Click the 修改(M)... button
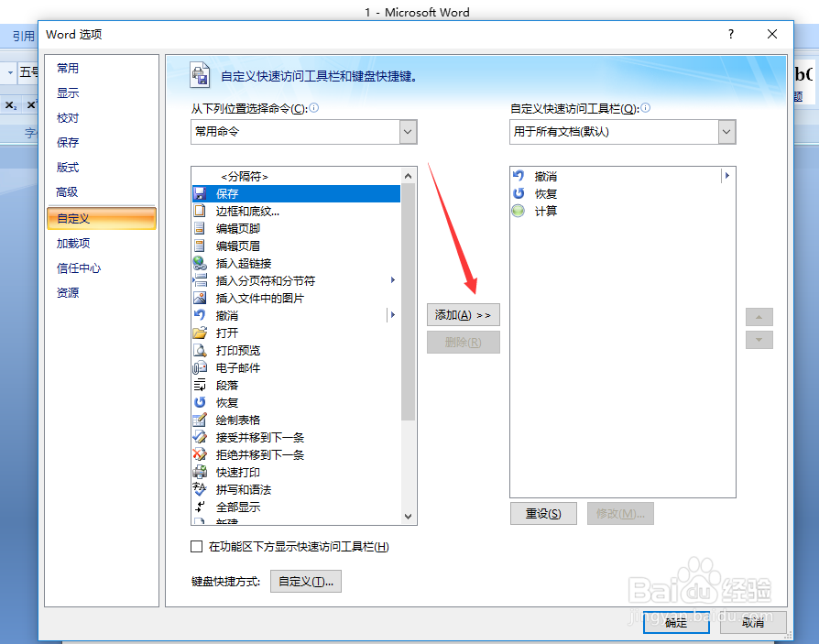819x644 pixels. (620, 513)
